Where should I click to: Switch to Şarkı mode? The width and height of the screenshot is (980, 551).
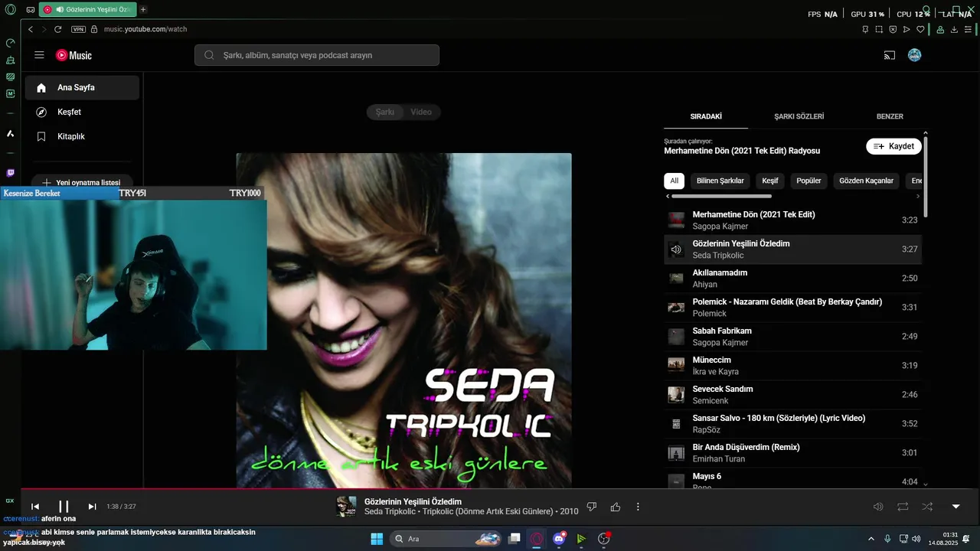pos(384,112)
